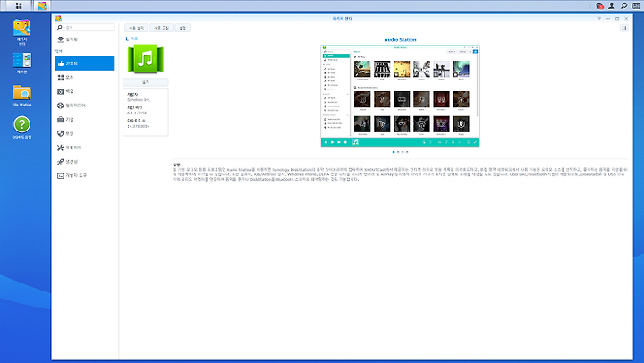
Task: Click the Package Center window help question mark
Action: click(599, 19)
